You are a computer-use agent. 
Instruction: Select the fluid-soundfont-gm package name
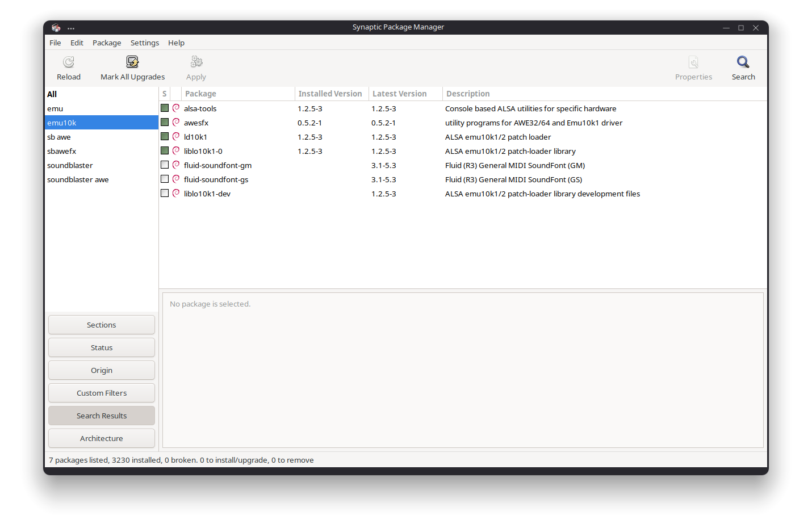(x=217, y=165)
